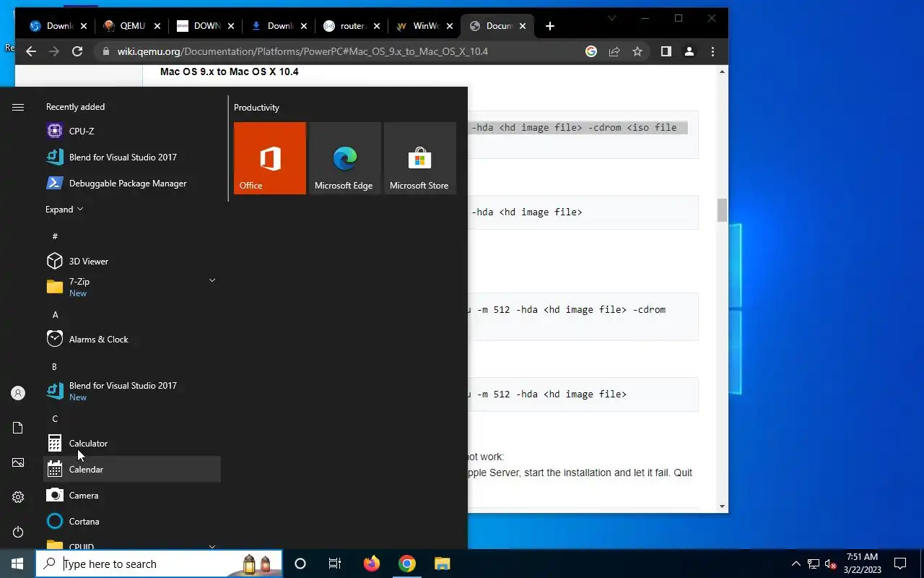924x578 pixels.
Task: Expand Start menu hamburger navigation
Action: click(x=18, y=107)
